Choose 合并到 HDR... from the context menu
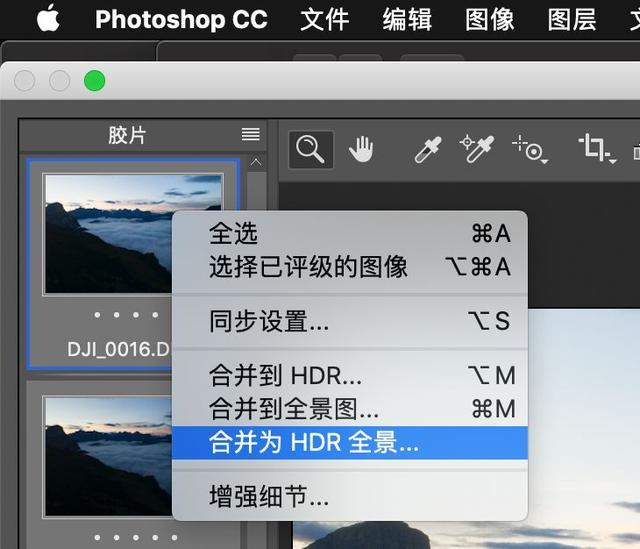 pyautogui.click(x=350, y=375)
